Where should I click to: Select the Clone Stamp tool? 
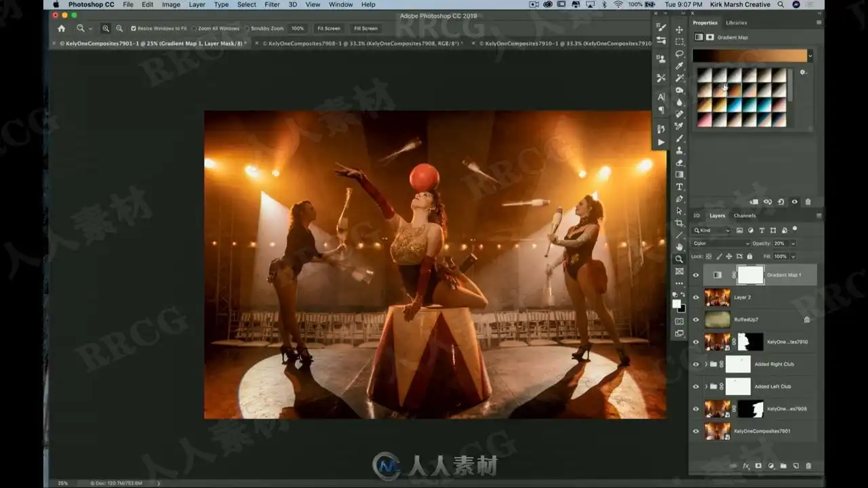click(679, 150)
